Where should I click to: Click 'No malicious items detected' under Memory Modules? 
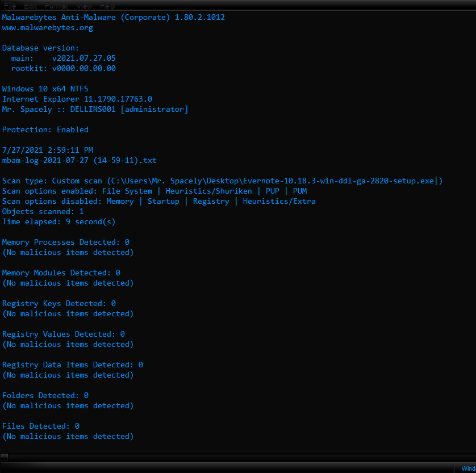(x=68, y=283)
